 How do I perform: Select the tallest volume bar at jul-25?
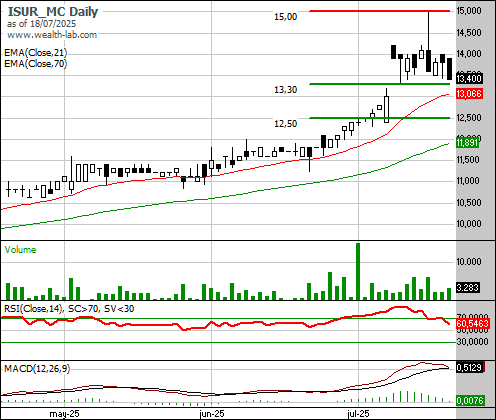[358, 271]
